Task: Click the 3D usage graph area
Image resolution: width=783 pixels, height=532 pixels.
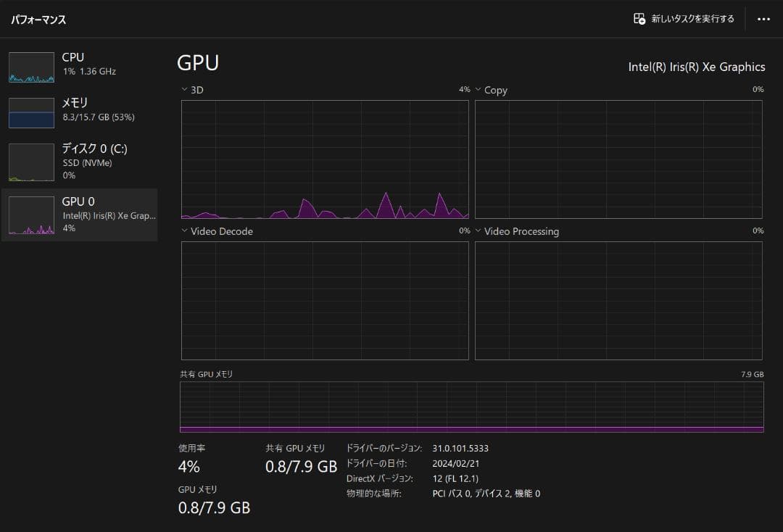Action: (x=325, y=159)
